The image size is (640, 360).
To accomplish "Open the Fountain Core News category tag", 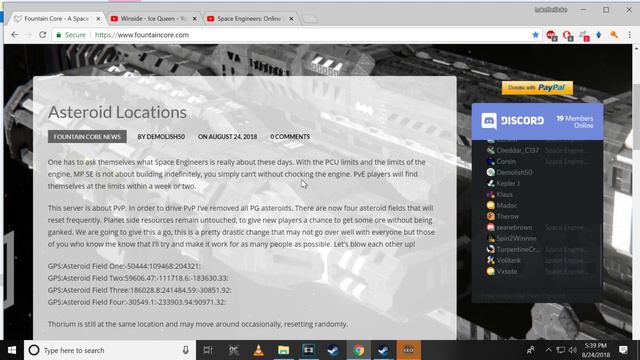I will [87, 136].
